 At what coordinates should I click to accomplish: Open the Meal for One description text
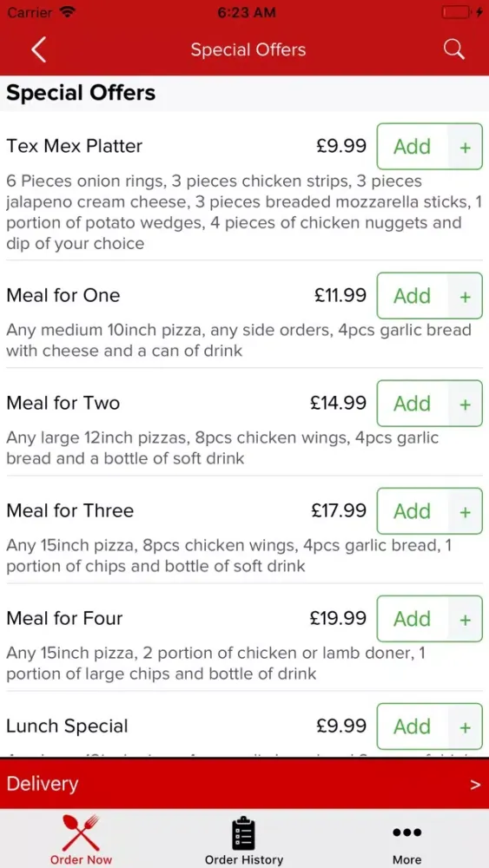tap(239, 340)
